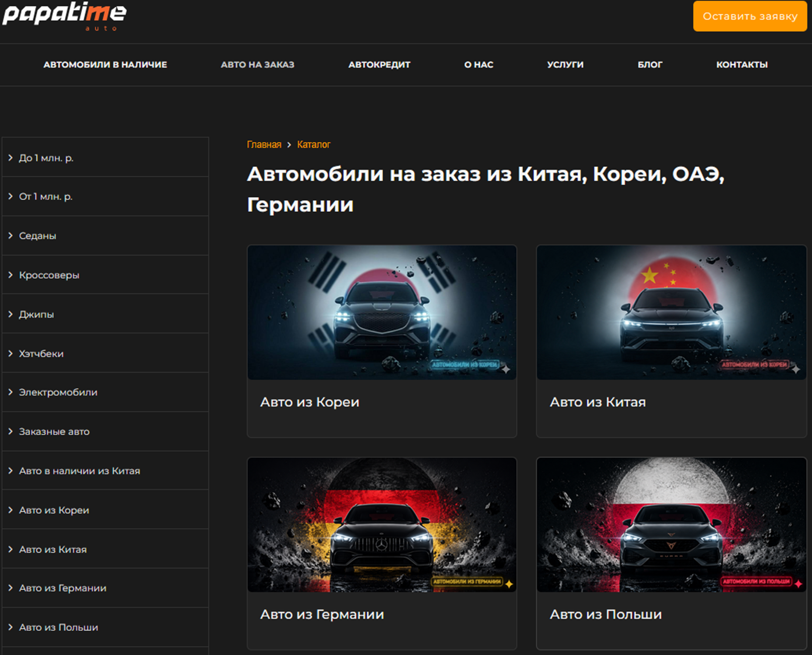
Task: Open the Кроссоверы sidebar category
Action: tap(49, 275)
